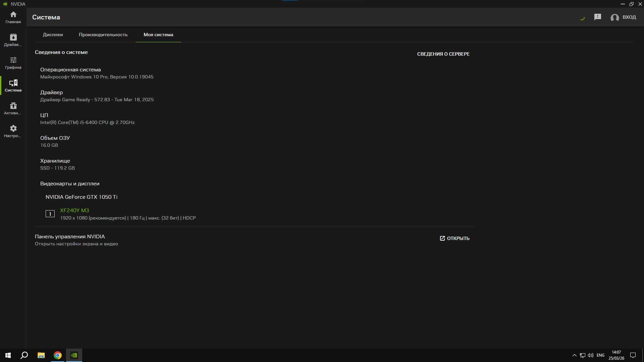Viewport: 644px width, 362px height.
Task: Click the ВХОД login button
Action: (x=629, y=17)
